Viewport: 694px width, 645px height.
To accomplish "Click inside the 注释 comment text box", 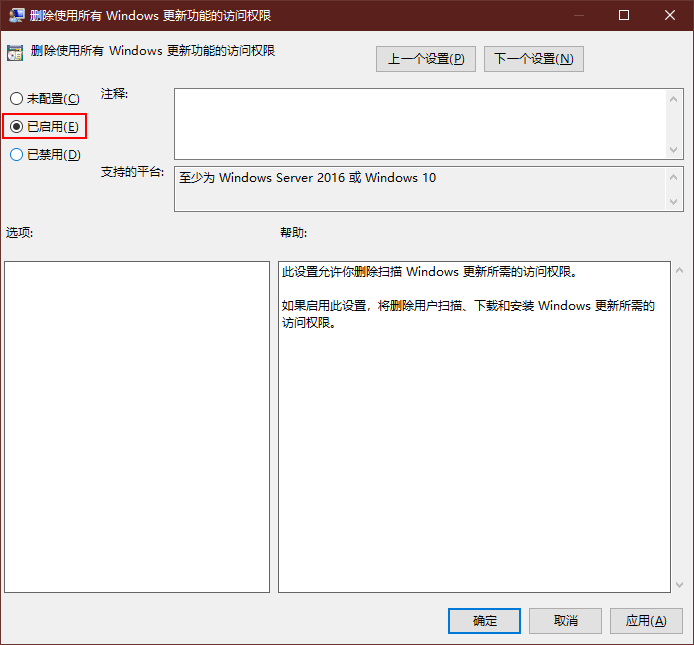I will click(x=420, y=124).
